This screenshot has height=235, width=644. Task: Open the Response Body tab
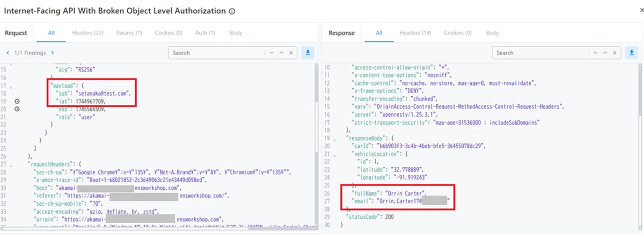pos(492,33)
